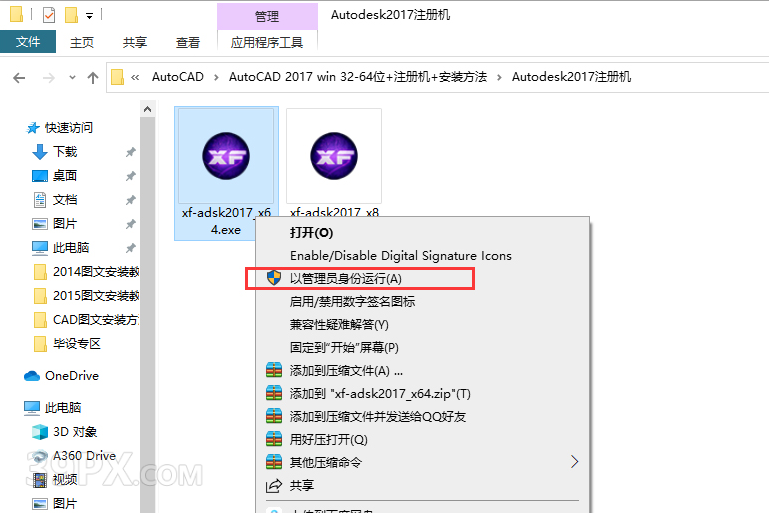Viewport: 769px width, 513px height.
Task: Open 桌面 in quick access
Action: pos(65,176)
